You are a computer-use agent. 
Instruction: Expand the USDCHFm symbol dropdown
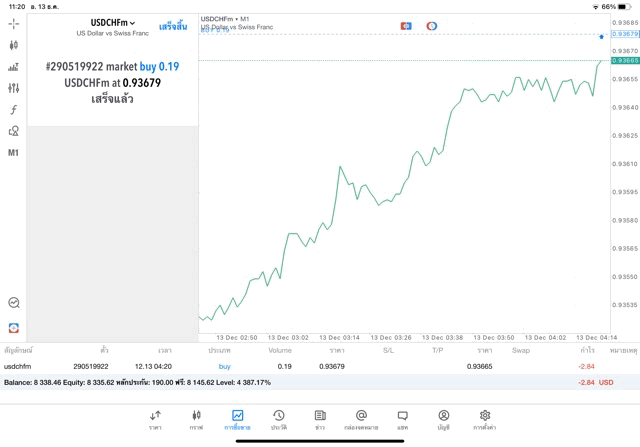coord(113,23)
